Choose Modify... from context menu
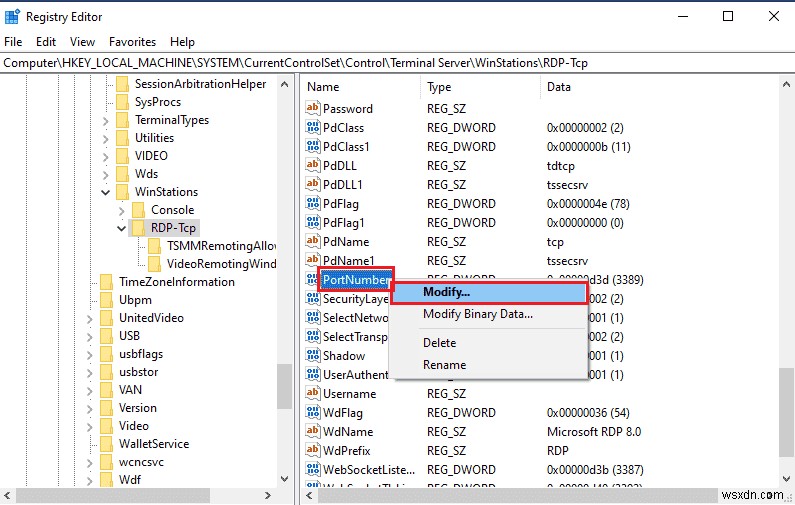 pos(489,292)
